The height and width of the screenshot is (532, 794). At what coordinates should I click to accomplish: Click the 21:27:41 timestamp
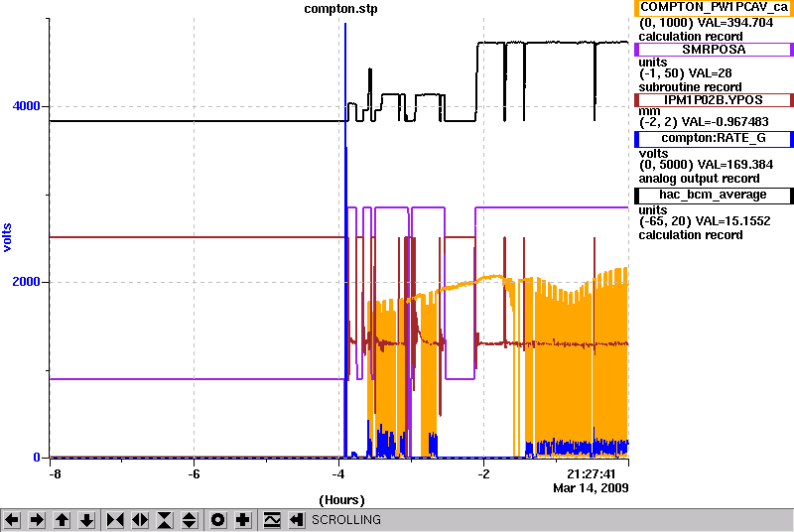pos(591,474)
